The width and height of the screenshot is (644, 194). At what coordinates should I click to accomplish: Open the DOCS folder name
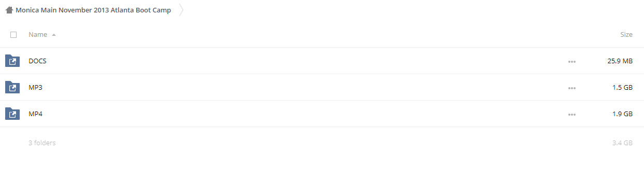(37, 61)
